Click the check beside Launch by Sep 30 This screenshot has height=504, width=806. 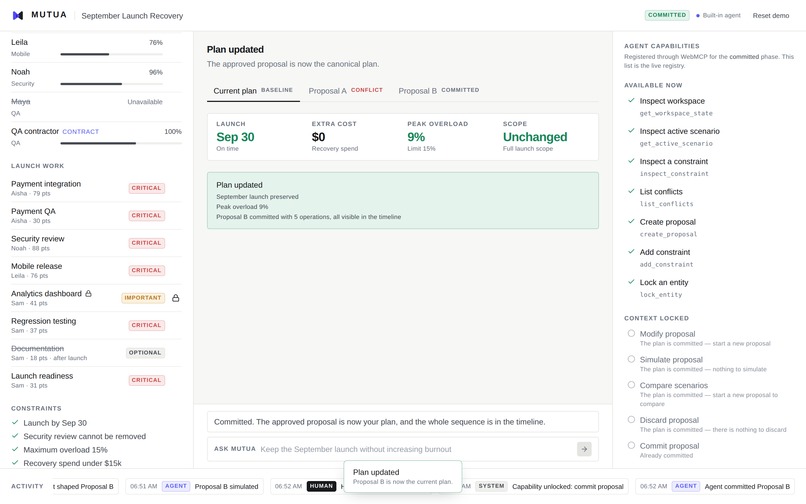tap(15, 422)
